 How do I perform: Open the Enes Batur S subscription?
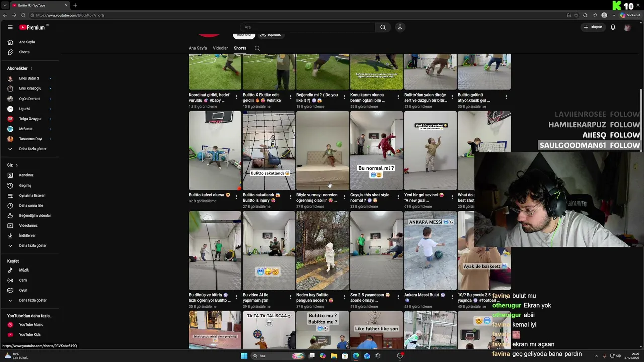(x=29, y=78)
